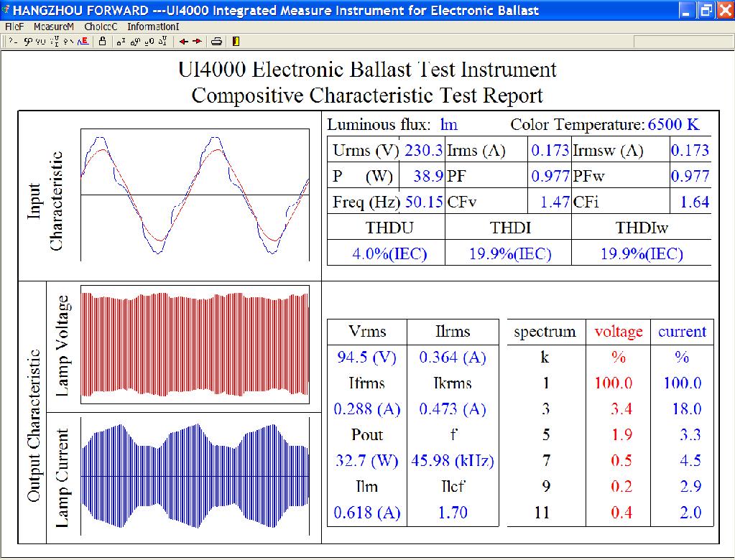Click the CFi value '1.64'
Image resolution: width=735 pixels, height=560 pixels.
(x=695, y=202)
